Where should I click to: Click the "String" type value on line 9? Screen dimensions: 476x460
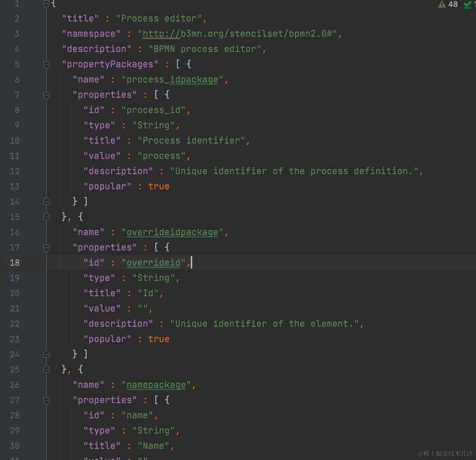click(x=153, y=125)
